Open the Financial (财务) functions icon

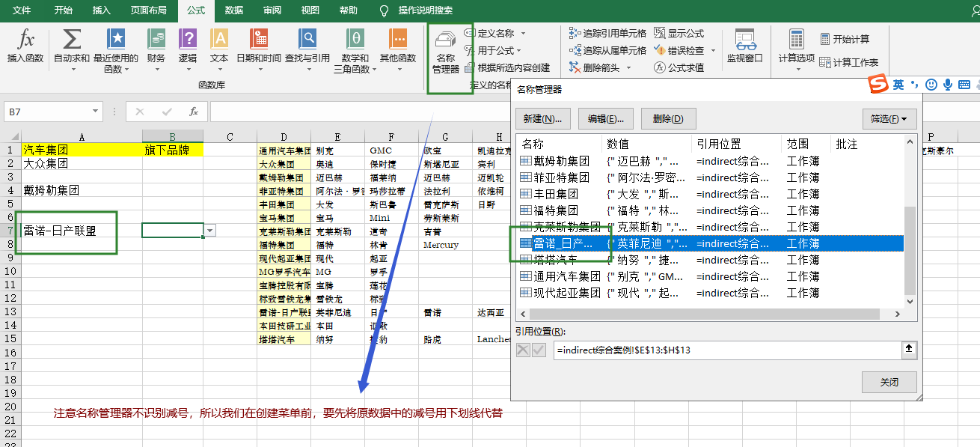click(156, 40)
